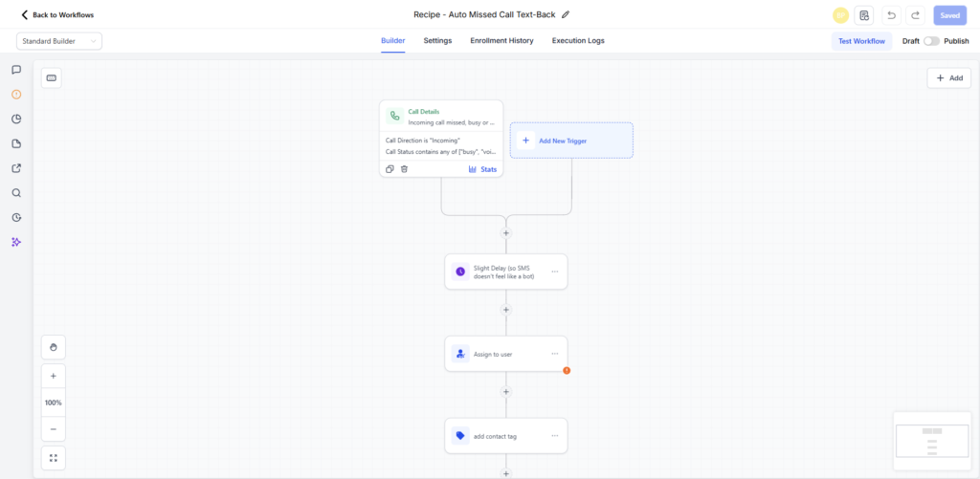Click the Test Workflow button
Screen dimensions: 980x479
861,41
